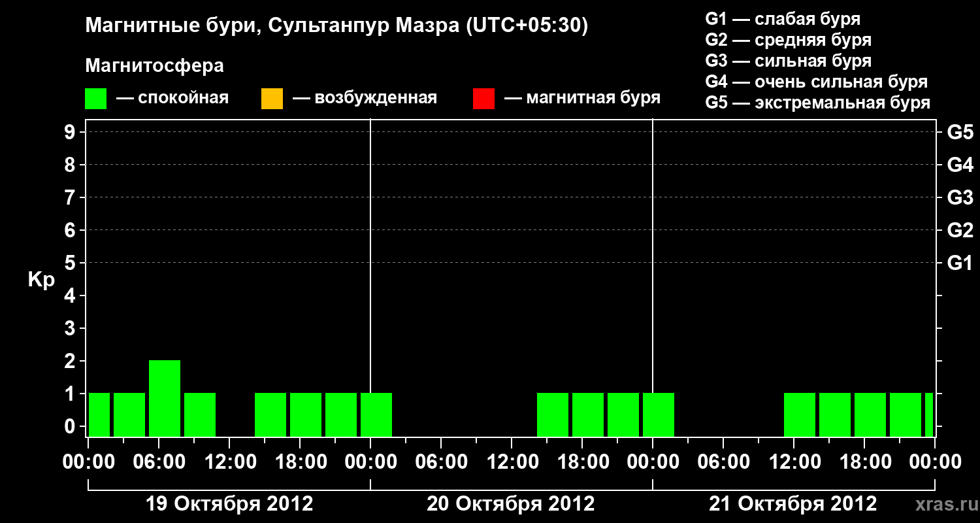Click the 'G5 — экстремальная буря' legend line
Viewport: 980px width, 523px height.
[x=818, y=103]
